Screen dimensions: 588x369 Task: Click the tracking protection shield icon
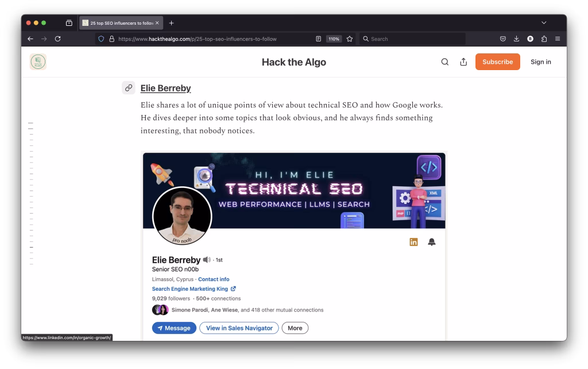101,39
